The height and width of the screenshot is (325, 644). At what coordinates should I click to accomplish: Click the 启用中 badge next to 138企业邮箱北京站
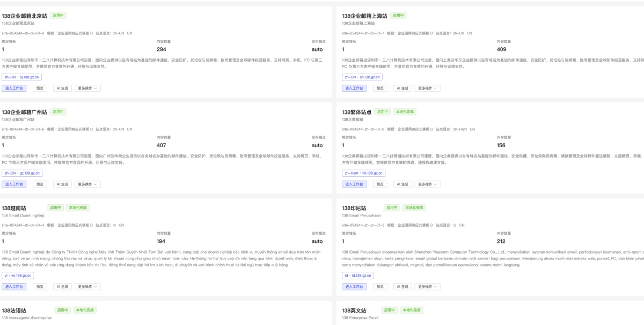(x=58, y=16)
